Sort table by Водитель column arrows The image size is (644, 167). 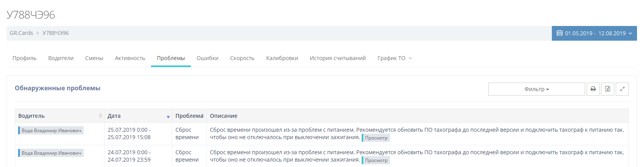coord(100,116)
